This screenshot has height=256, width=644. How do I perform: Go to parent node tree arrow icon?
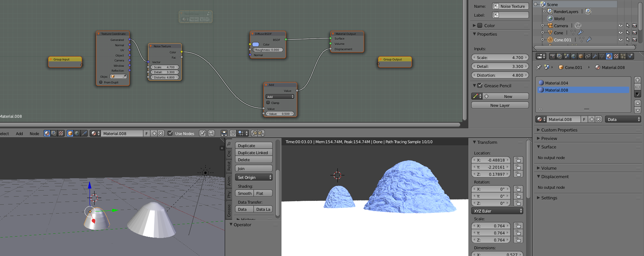pos(211,133)
